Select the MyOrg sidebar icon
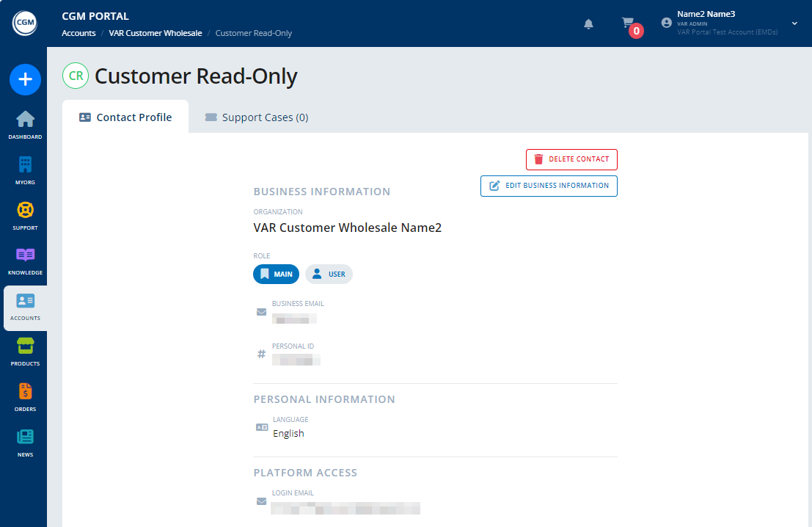 point(25,169)
